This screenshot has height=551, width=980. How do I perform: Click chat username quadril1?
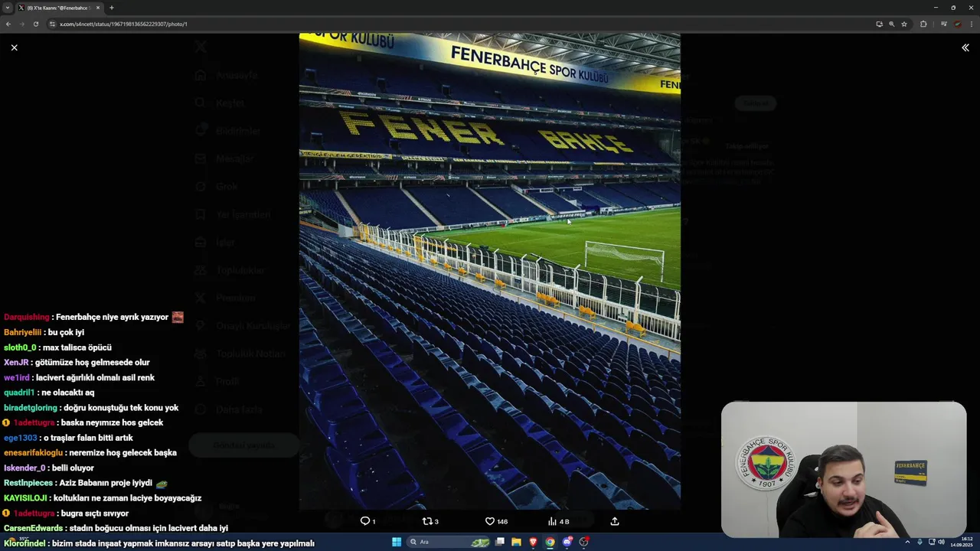pyautogui.click(x=19, y=393)
